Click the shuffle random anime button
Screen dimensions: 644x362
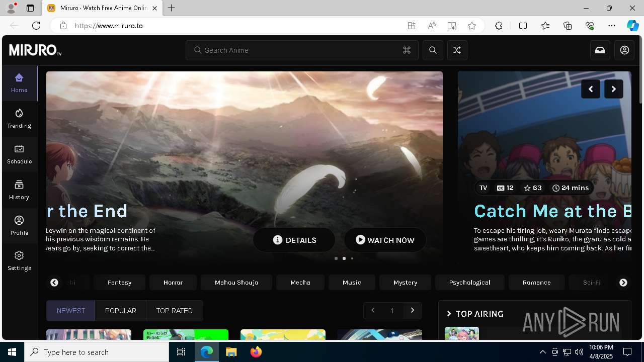[457, 50]
